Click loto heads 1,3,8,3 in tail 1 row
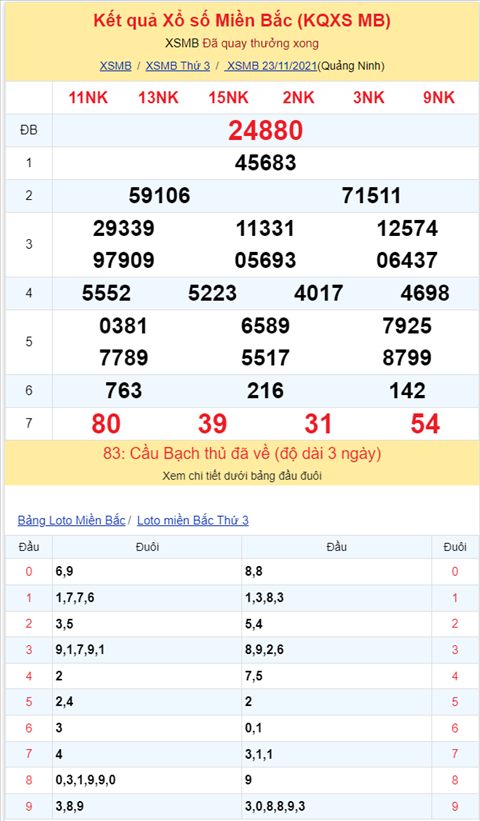Viewport: 480px width, 821px height. tap(264, 597)
